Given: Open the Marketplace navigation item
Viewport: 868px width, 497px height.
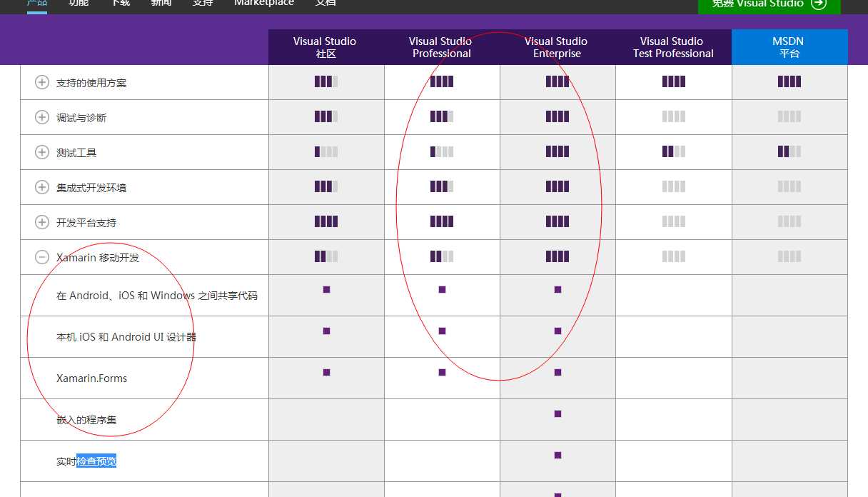Looking at the screenshot, I should click(x=264, y=3).
